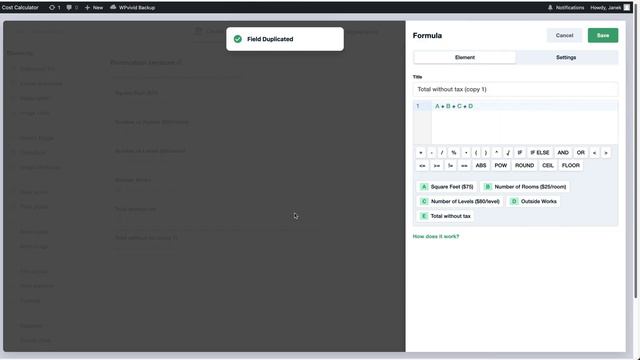Insert the ROUND function

[524, 166]
